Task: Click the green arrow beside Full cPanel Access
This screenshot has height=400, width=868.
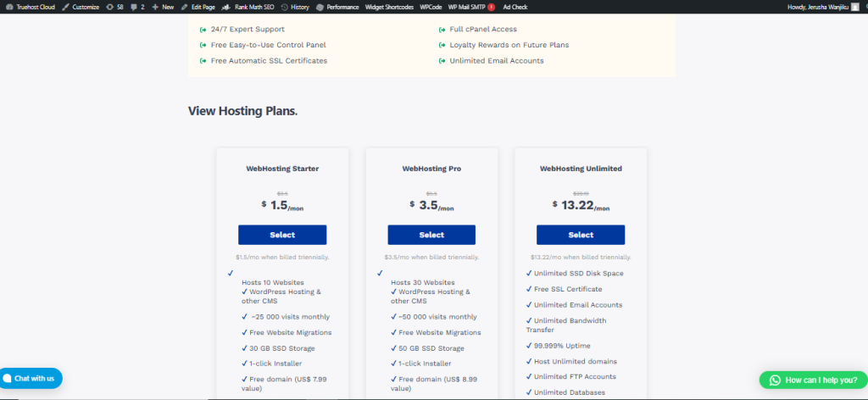Action: (x=442, y=30)
